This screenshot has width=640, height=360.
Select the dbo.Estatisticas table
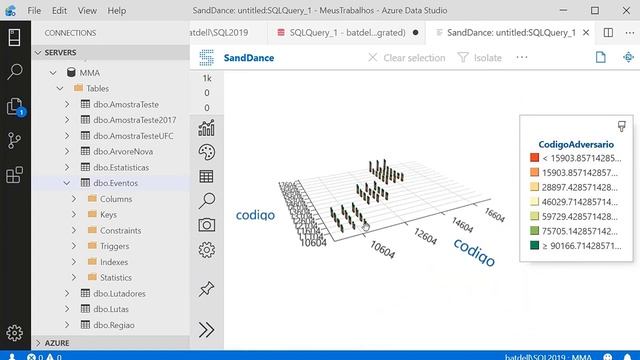pos(121,167)
